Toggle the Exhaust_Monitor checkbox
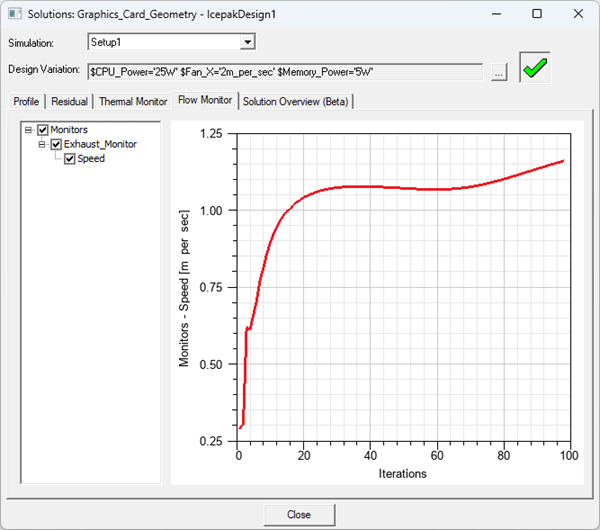600x530 pixels. (x=57, y=144)
